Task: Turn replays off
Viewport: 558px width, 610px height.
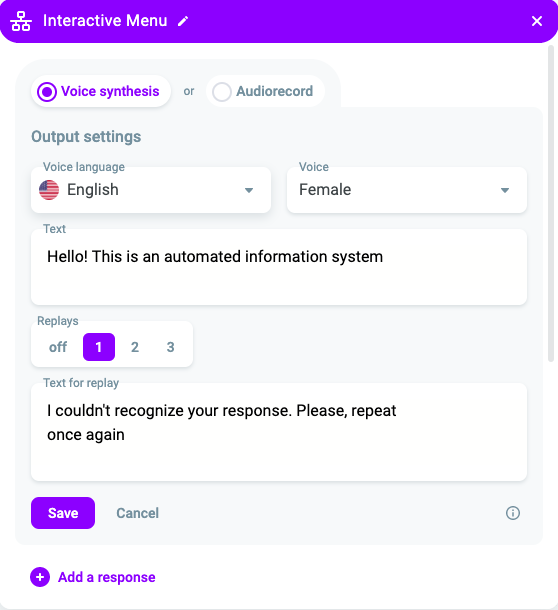Action: click(58, 347)
